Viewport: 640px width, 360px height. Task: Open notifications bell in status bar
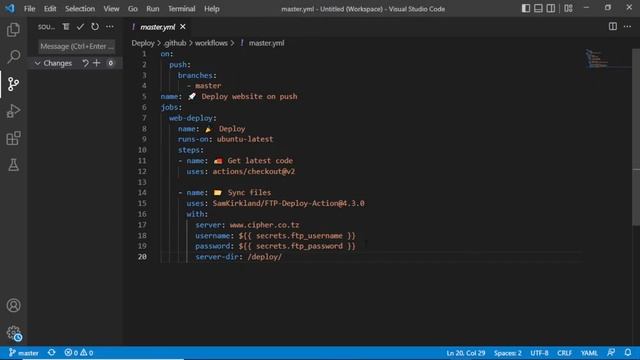628,353
